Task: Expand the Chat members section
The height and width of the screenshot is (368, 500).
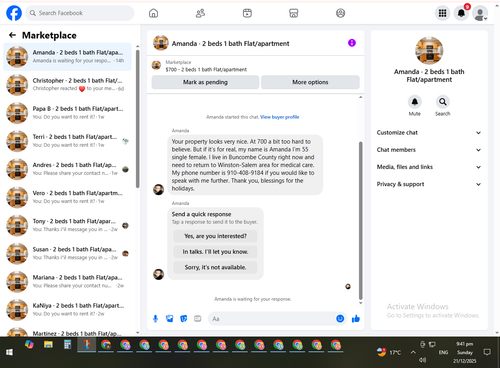Action: 429,150
